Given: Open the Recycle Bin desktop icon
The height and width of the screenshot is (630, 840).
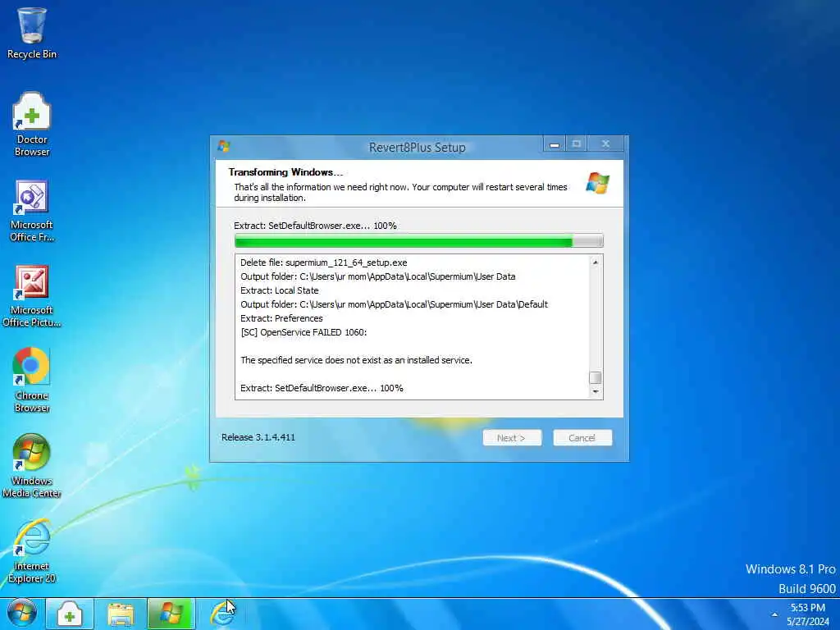Looking at the screenshot, I should tap(32, 33).
